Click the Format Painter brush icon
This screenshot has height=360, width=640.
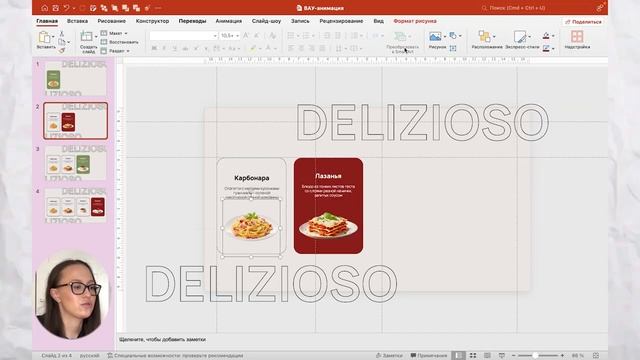(x=62, y=50)
